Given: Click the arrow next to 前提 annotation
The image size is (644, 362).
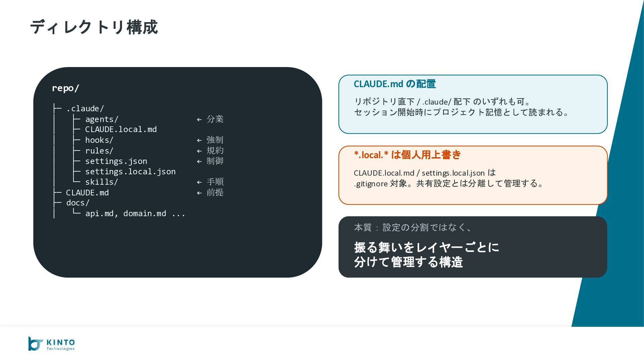Looking at the screenshot, I should pyautogui.click(x=199, y=193).
